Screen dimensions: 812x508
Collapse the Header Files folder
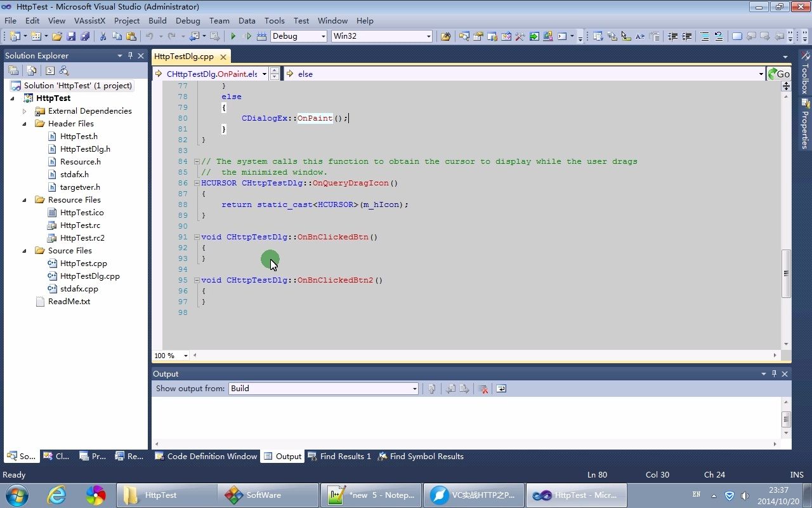pos(24,124)
